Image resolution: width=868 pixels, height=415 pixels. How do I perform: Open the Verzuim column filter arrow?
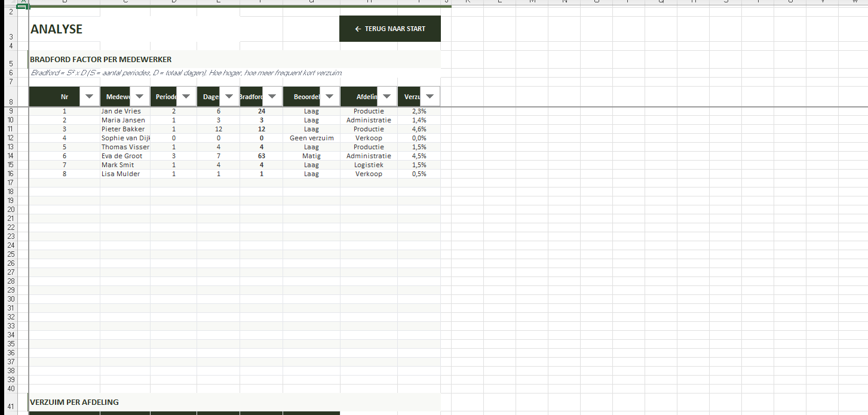tap(430, 96)
